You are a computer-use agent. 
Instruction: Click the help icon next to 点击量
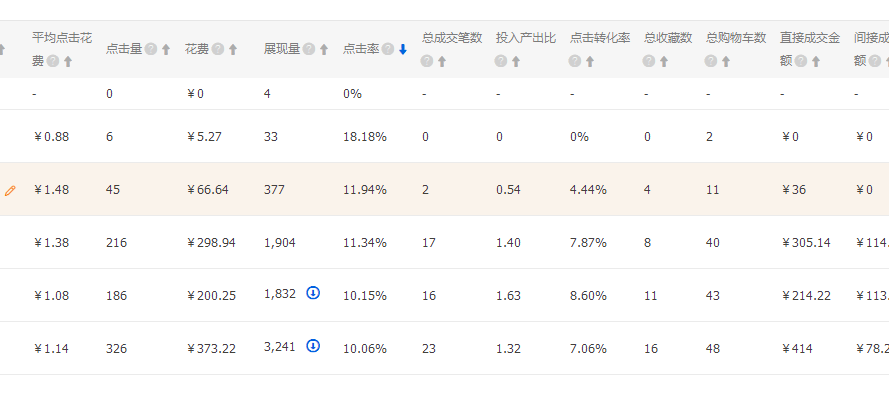coord(150,49)
